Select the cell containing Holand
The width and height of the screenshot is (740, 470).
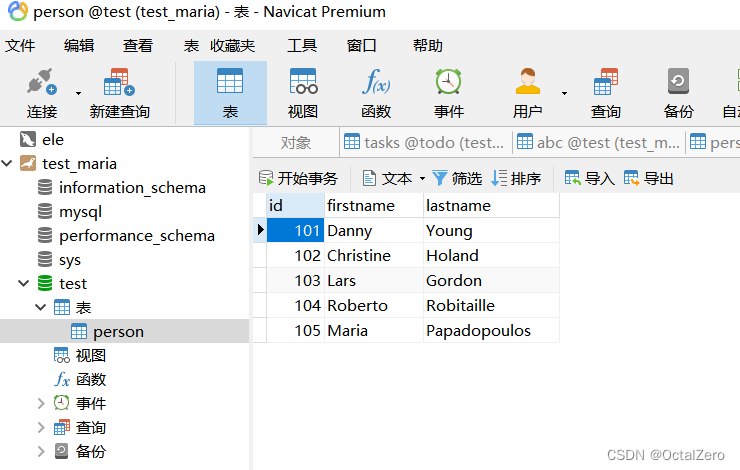click(491, 255)
